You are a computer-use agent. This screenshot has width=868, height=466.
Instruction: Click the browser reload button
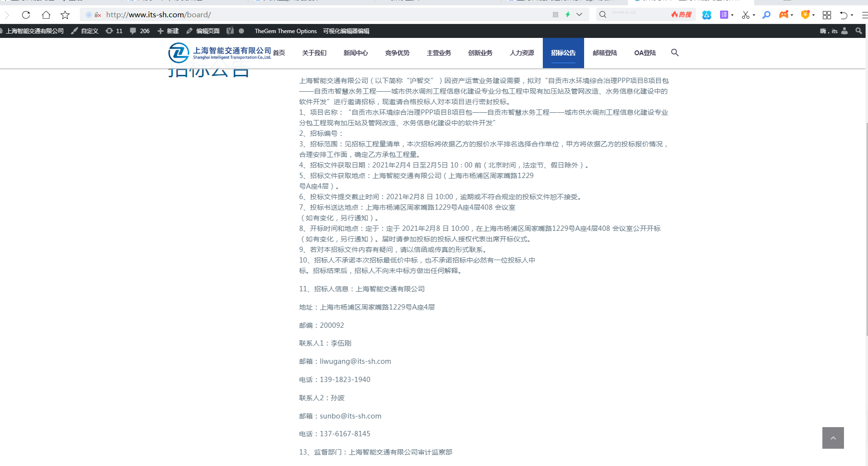(26, 15)
